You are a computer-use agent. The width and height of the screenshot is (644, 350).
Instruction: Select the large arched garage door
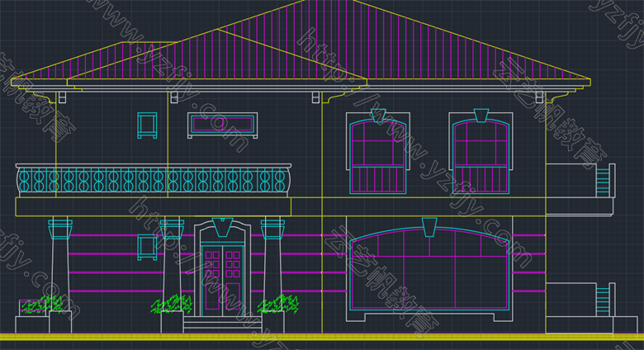coord(429,268)
